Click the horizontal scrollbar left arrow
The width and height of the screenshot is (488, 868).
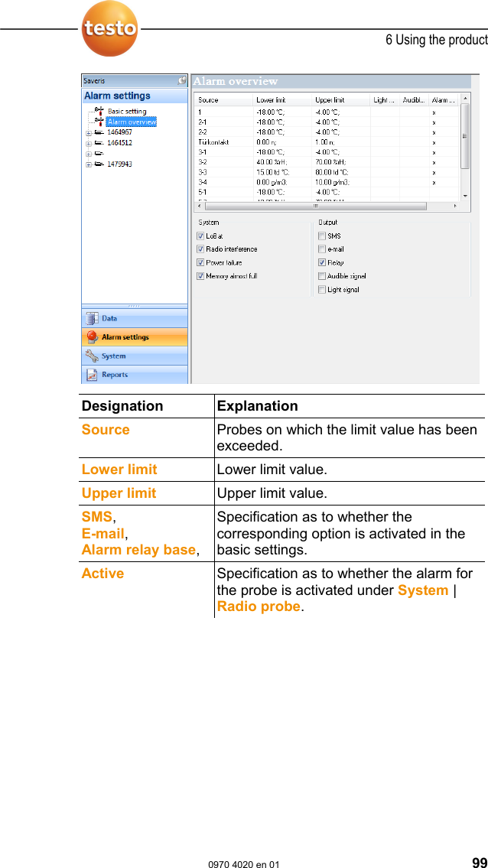click(198, 206)
